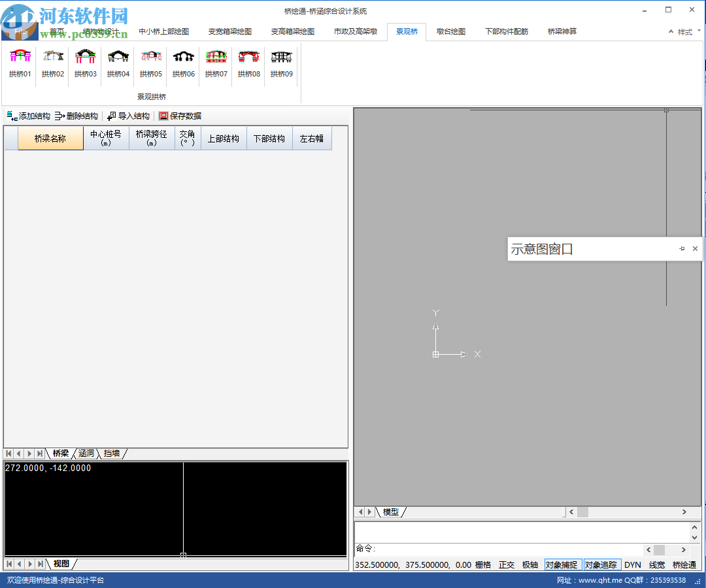Click the 交角 column header

click(x=188, y=139)
